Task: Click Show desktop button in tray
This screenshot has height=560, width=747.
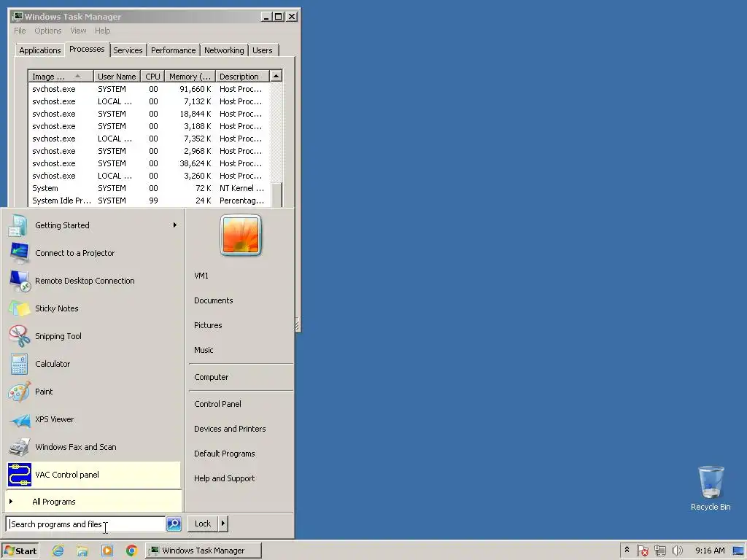Action: coord(739,551)
